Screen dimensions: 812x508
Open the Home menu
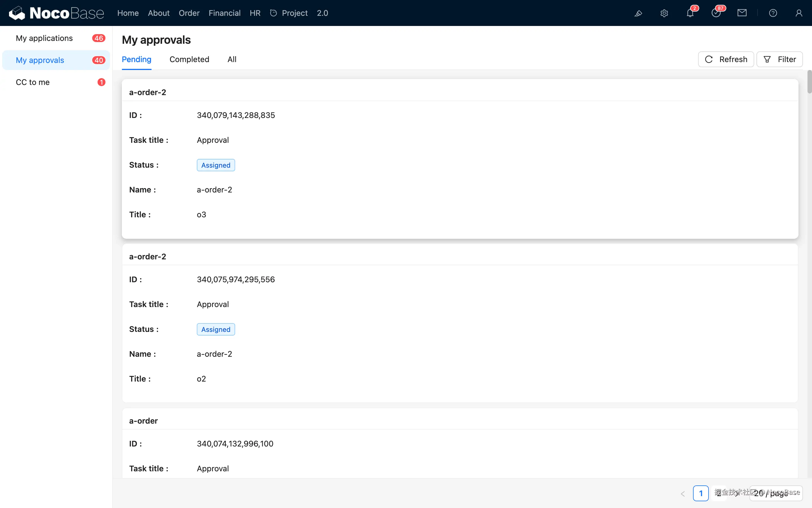[128, 13]
